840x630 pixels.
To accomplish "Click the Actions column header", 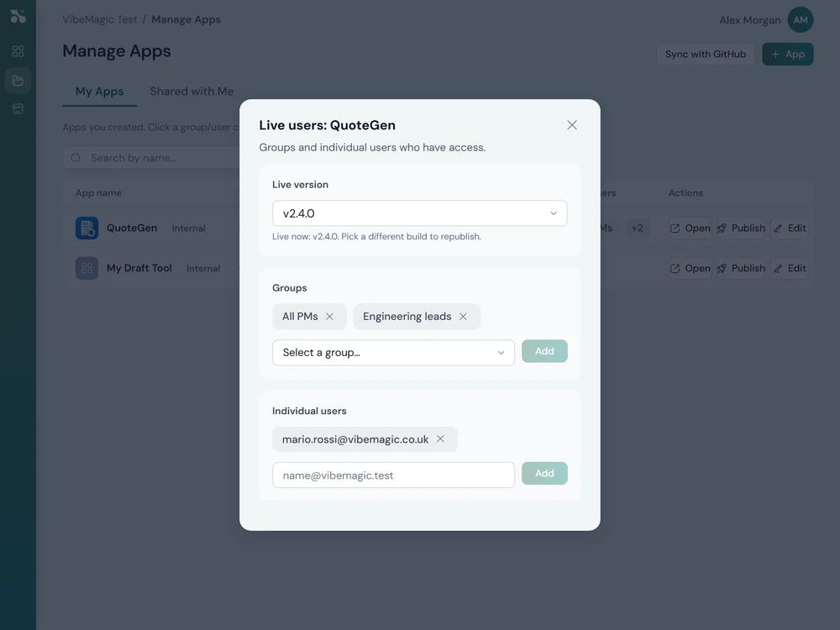I will pos(685,193).
